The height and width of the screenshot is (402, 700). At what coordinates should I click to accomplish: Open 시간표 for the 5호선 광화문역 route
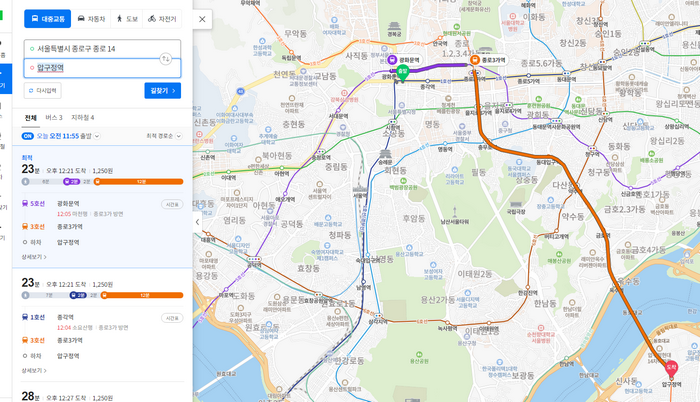point(172,205)
